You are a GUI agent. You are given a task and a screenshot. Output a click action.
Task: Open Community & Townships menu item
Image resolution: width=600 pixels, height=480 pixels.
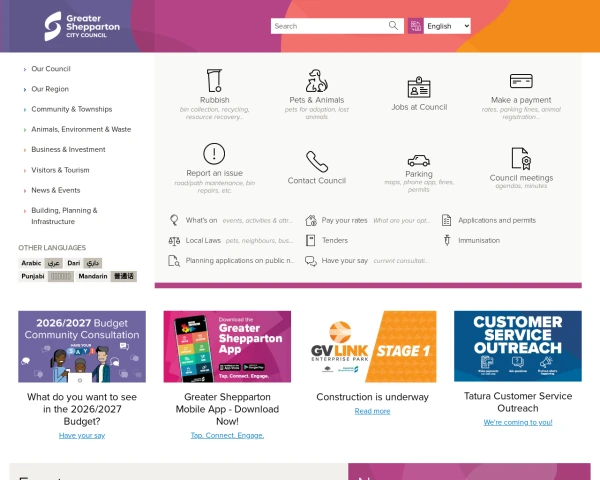[x=72, y=109]
